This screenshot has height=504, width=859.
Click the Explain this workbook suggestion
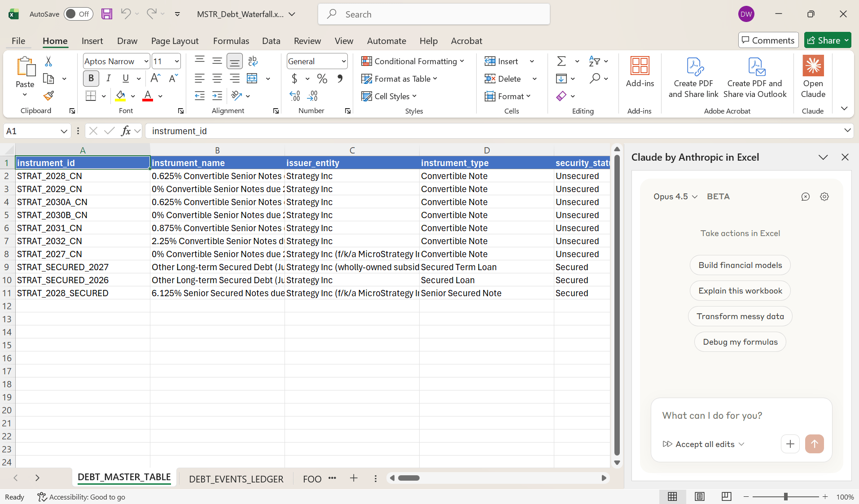(x=740, y=291)
